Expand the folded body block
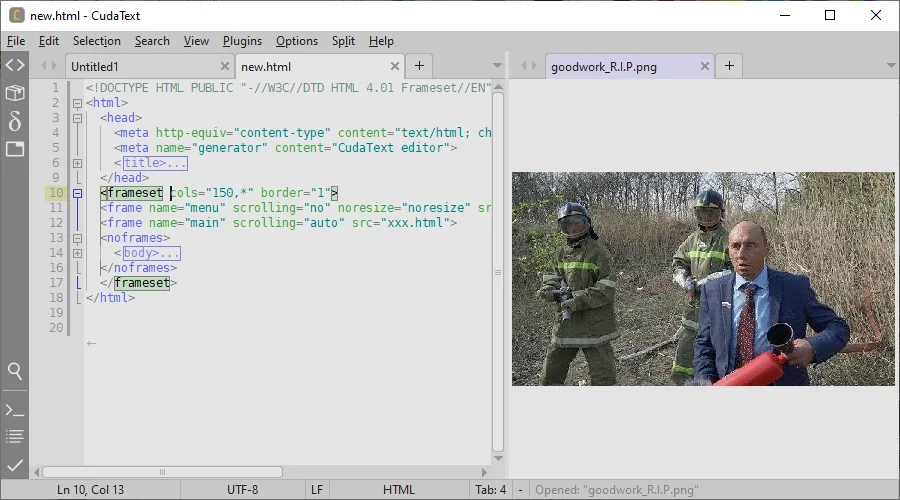Viewport: 900px width, 500px height. click(77, 253)
